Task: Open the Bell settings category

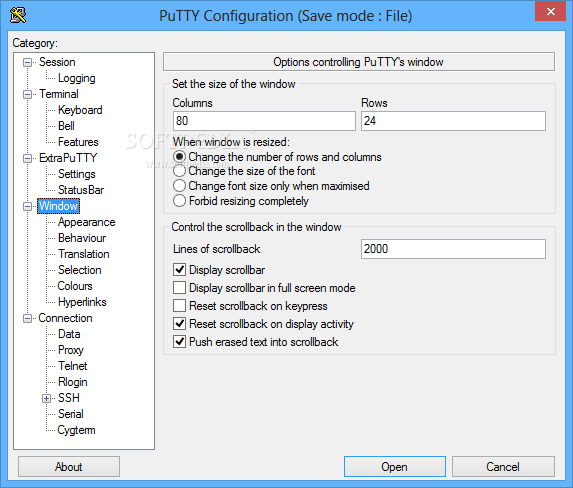Action: click(x=66, y=126)
